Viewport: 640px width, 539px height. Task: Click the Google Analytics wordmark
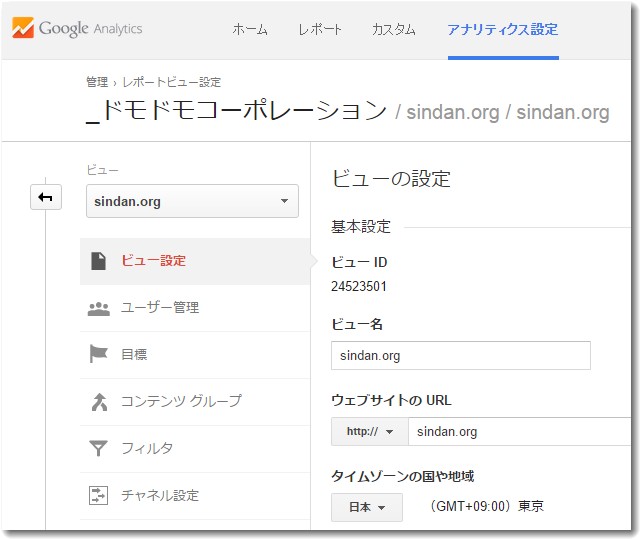(x=91, y=29)
